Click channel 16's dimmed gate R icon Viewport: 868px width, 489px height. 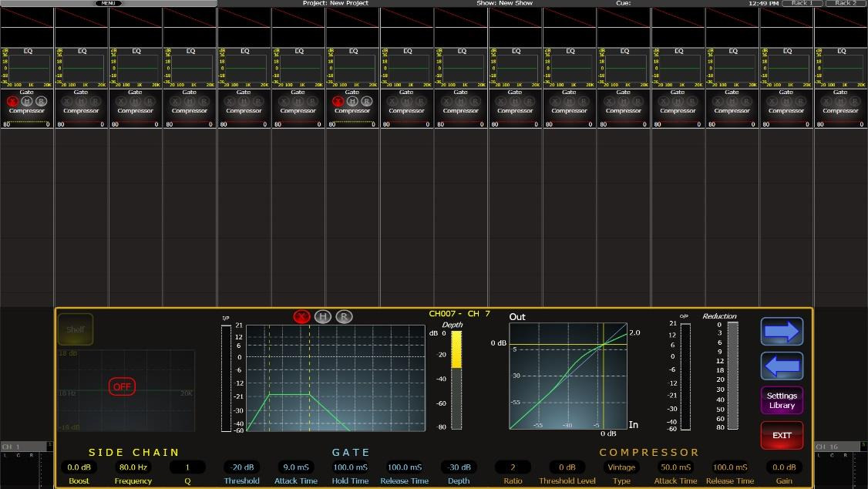coord(855,102)
